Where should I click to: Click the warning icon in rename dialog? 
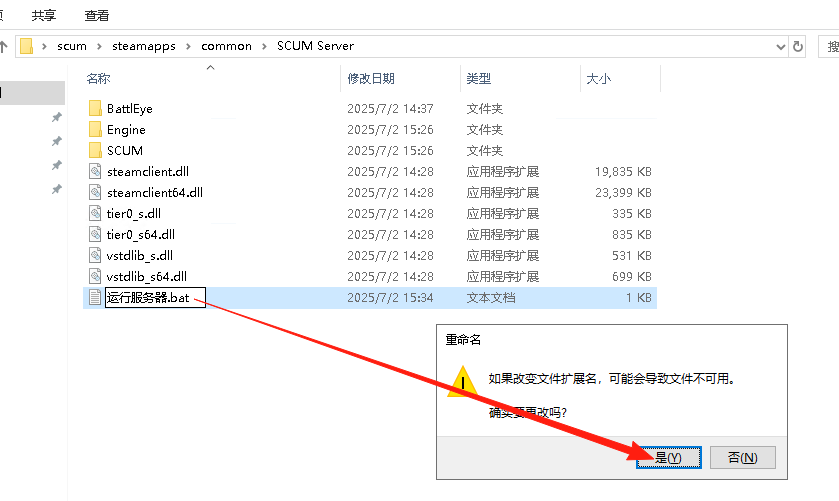pyautogui.click(x=462, y=382)
